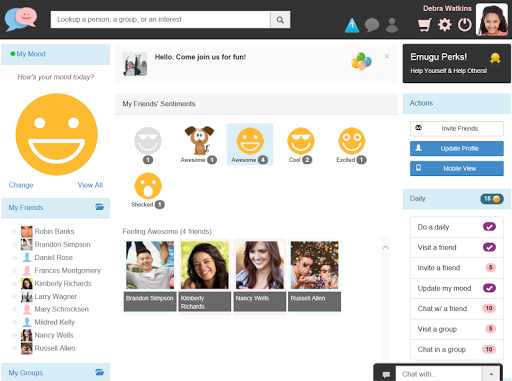This screenshot has width=512, height=381.
Task: Click the search magnifier button
Action: [x=280, y=20]
